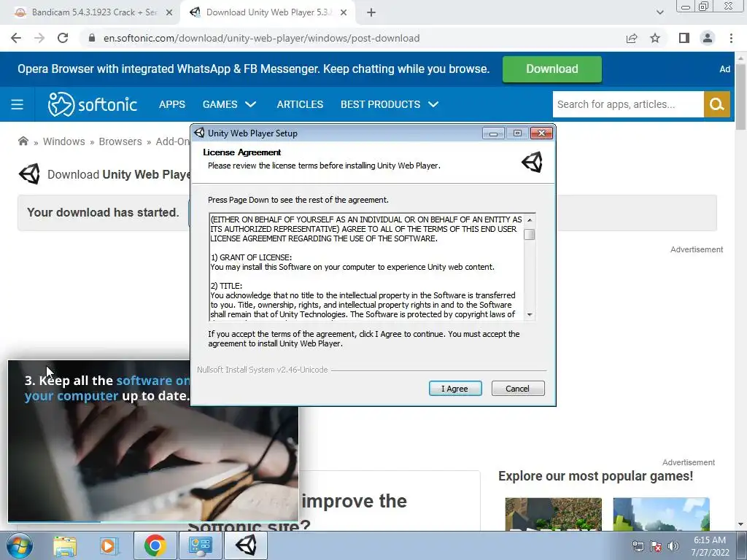Click the first popular game thumbnail
This screenshot has height=560, width=747.
tap(553, 514)
